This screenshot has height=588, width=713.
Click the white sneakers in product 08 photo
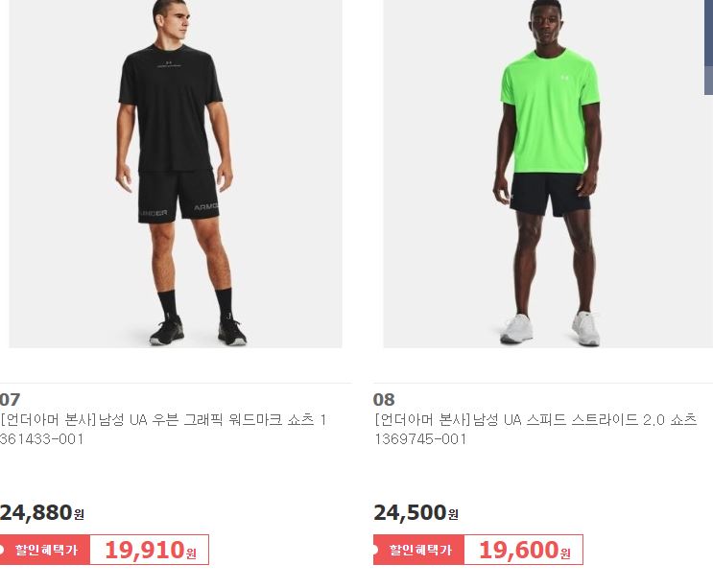pos(550,328)
